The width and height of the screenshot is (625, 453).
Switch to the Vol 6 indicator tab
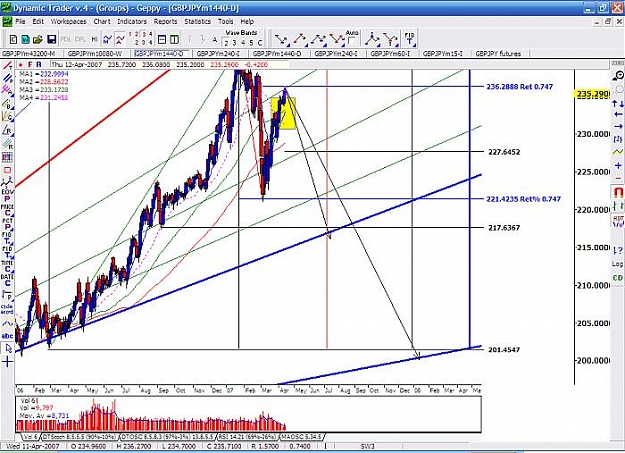coord(29,437)
